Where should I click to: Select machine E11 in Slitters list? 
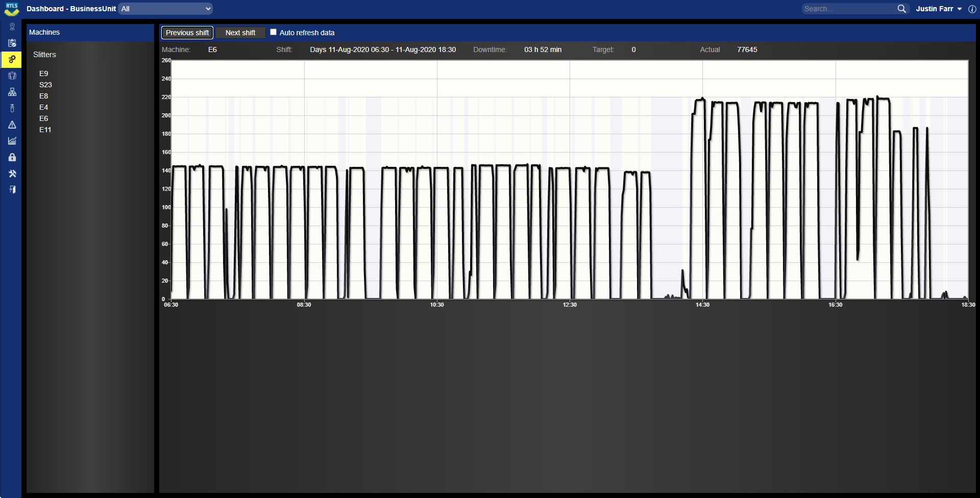45,130
